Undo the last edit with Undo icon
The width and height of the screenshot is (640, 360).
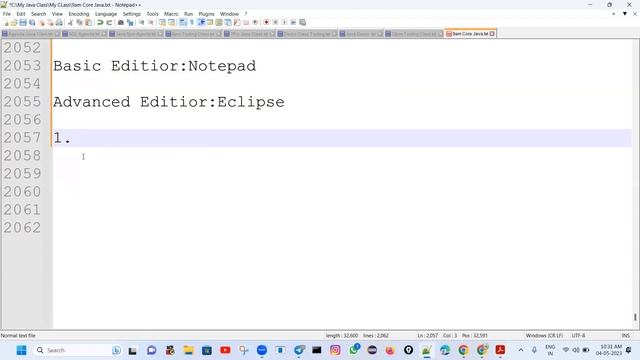(100, 22)
